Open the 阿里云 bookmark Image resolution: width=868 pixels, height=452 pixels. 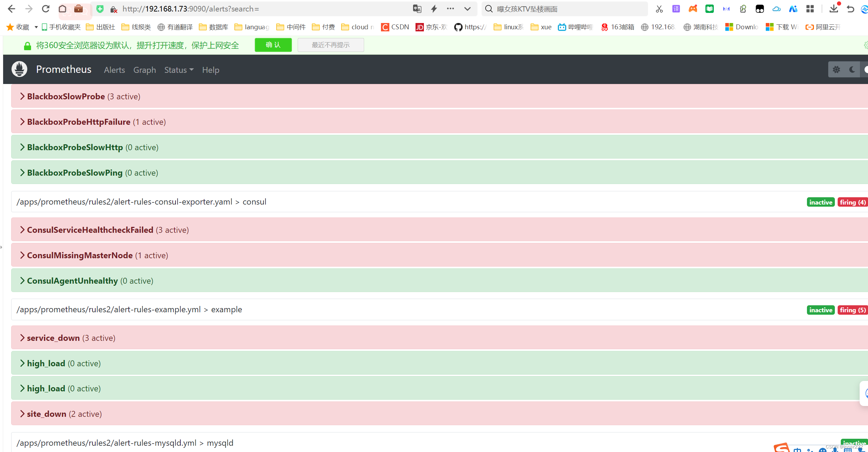click(x=823, y=27)
